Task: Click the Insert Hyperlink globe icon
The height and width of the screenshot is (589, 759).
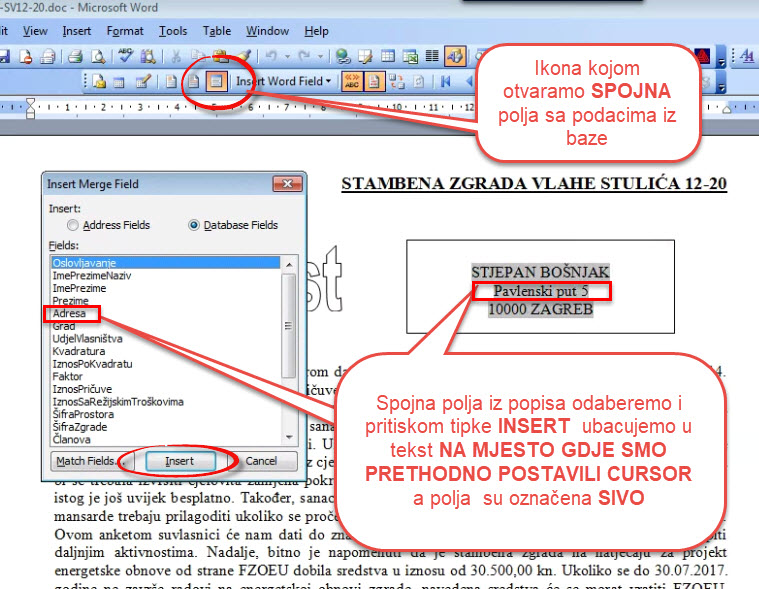Action: point(343,56)
